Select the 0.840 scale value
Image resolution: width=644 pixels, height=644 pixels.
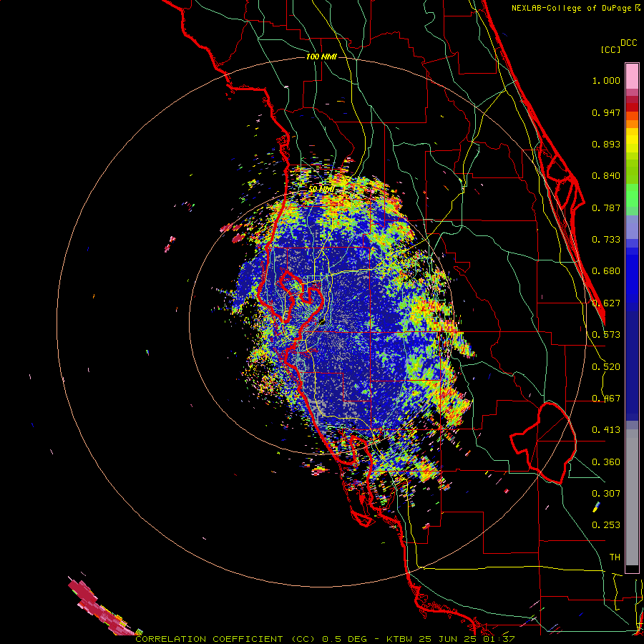[x=606, y=176]
